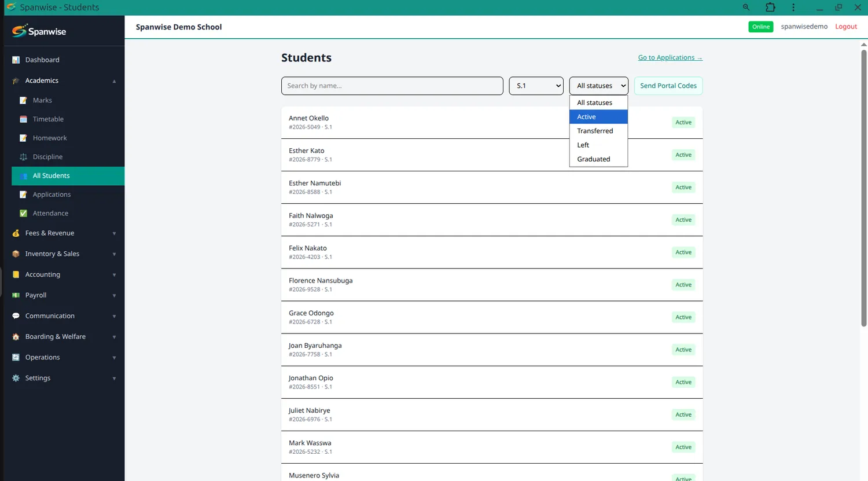Image resolution: width=868 pixels, height=481 pixels.
Task: Click the Marks notepad icon
Action: tap(23, 100)
